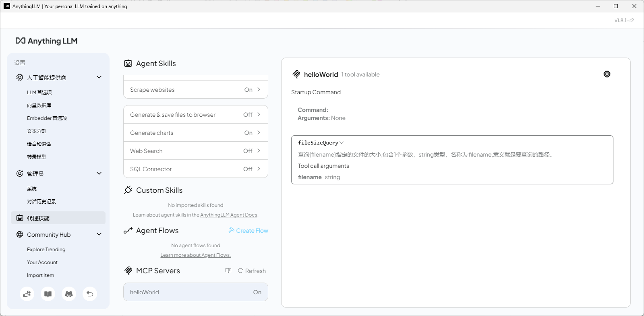Open 转录模型 settings
644x316 pixels.
point(37,157)
